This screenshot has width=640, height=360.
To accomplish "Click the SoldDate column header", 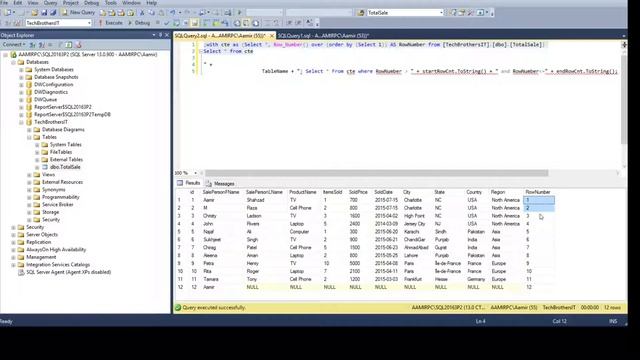I will [383, 192].
